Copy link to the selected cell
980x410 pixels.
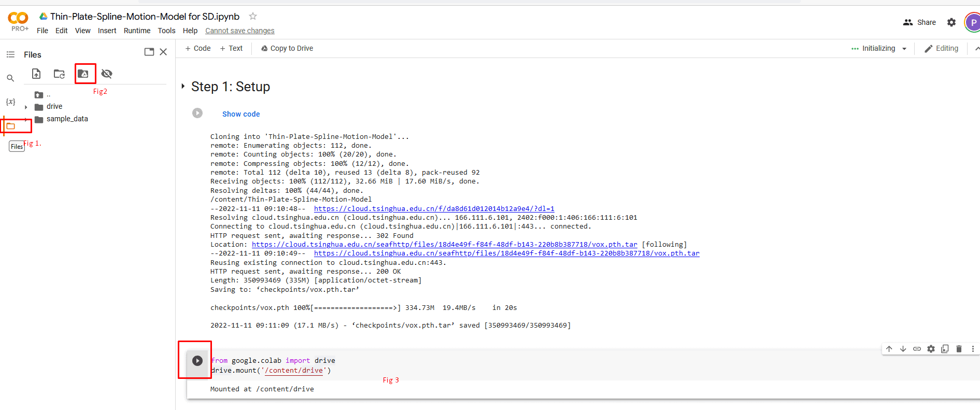click(917, 349)
